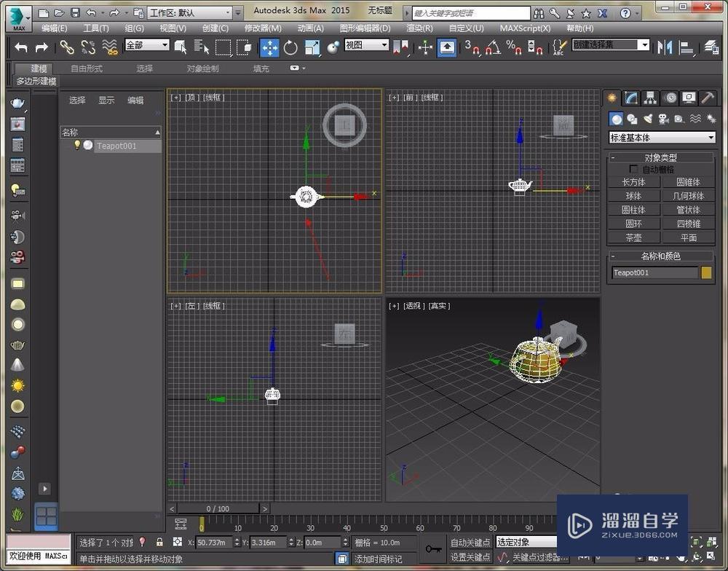728x571 pixels.
Task: Click the 自动关键点 button
Action: pyautogui.click(x=470, y=542)
